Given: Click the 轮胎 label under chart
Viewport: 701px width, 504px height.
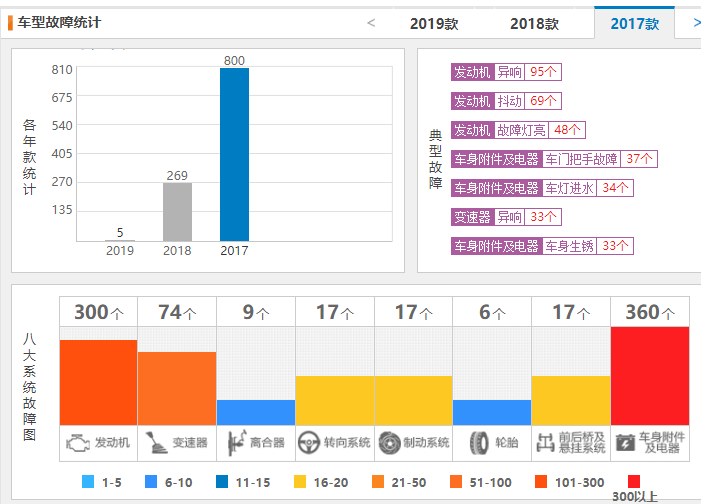Looking at the screenshot, I should (507, 443).
